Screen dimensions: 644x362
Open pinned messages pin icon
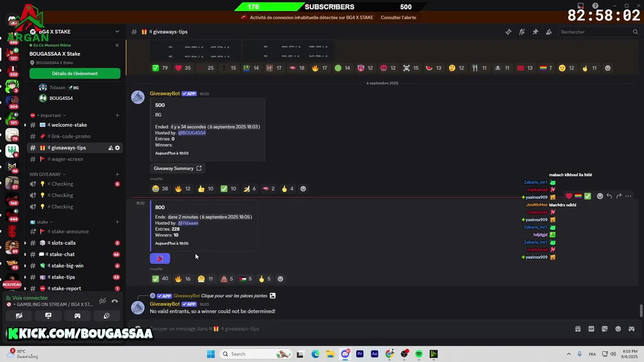[535, 32]
